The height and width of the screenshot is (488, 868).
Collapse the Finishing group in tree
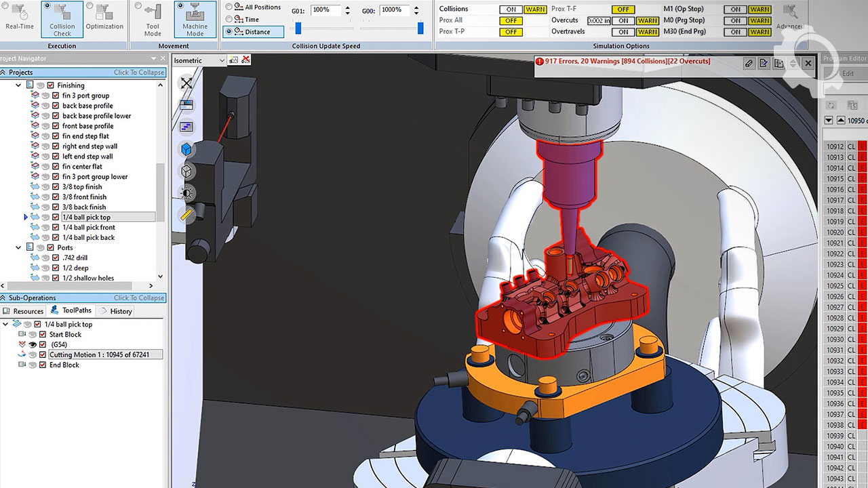coord(19,85)
